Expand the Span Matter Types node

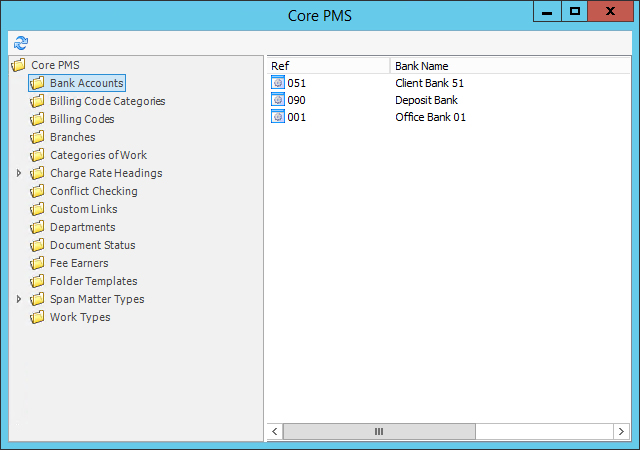(x=19, y=299)
